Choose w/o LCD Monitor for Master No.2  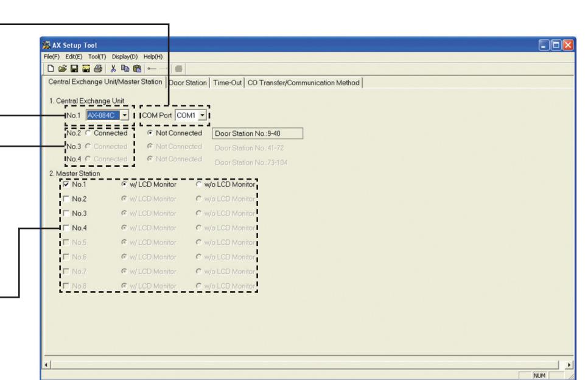point(199,199)
